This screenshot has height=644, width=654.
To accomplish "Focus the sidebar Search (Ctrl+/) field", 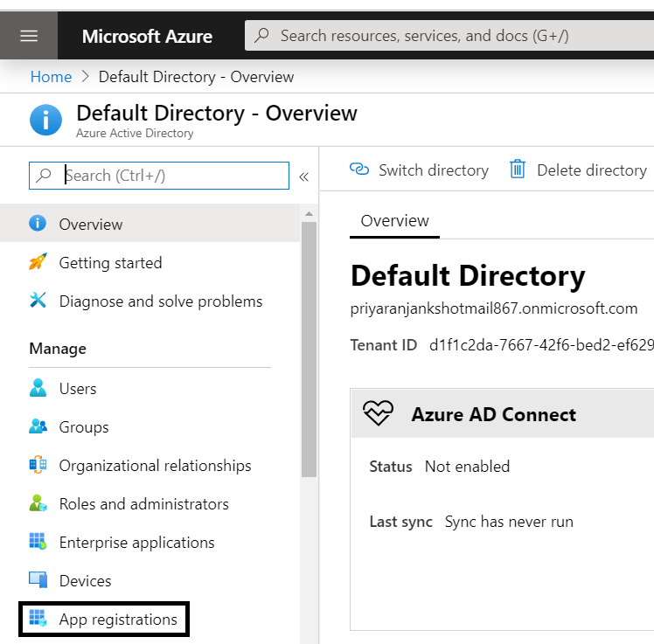I will 159,176.
